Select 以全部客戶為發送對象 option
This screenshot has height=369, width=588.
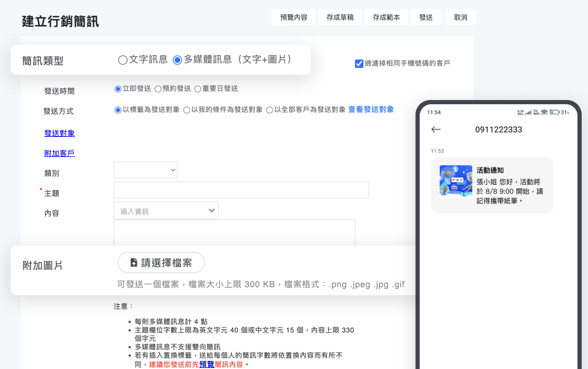click(269, 110)
